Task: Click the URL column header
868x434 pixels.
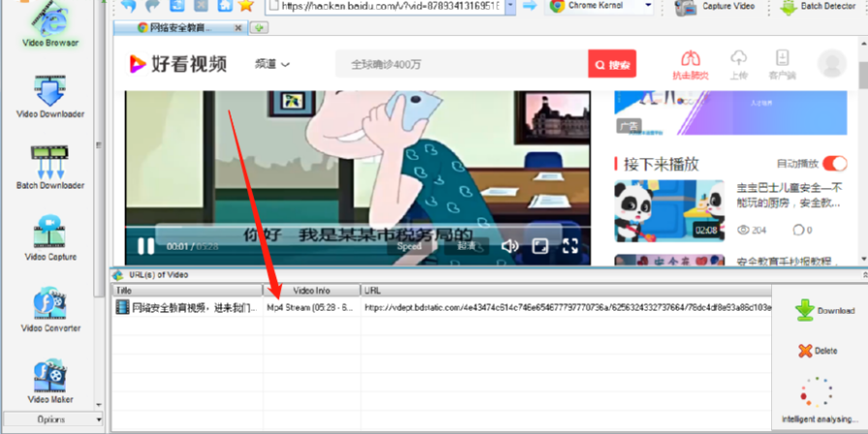Action: click(x=566, y=291)
